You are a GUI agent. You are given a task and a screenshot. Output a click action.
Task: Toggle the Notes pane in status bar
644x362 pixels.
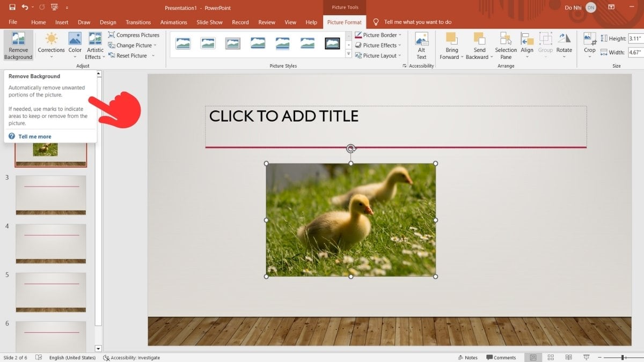point(467,357)
